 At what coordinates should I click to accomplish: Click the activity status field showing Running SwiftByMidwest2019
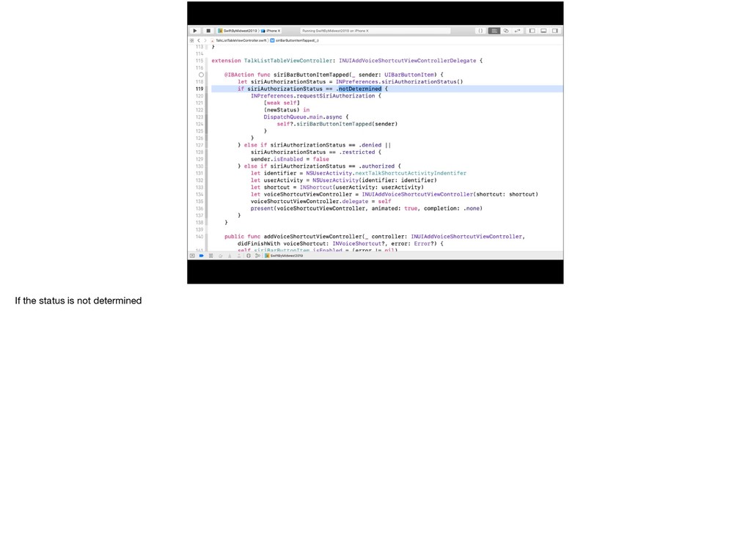coord(375,31)
